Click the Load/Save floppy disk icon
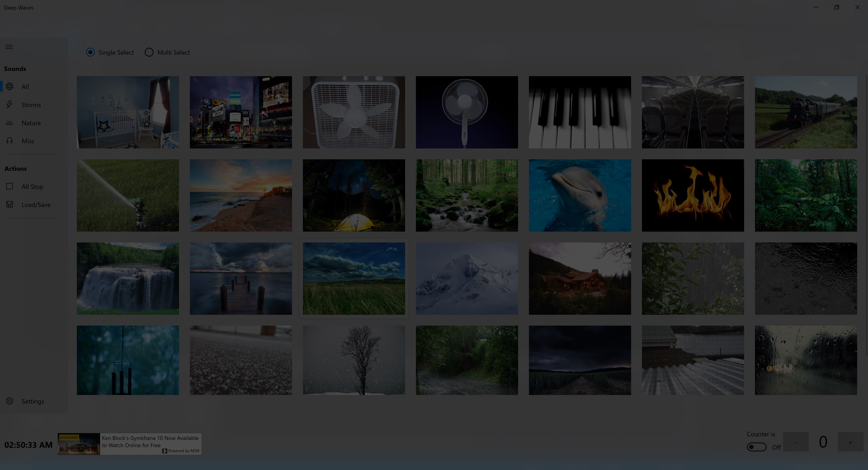The width and height of the screenshot is (868, 470). point(9,204)
